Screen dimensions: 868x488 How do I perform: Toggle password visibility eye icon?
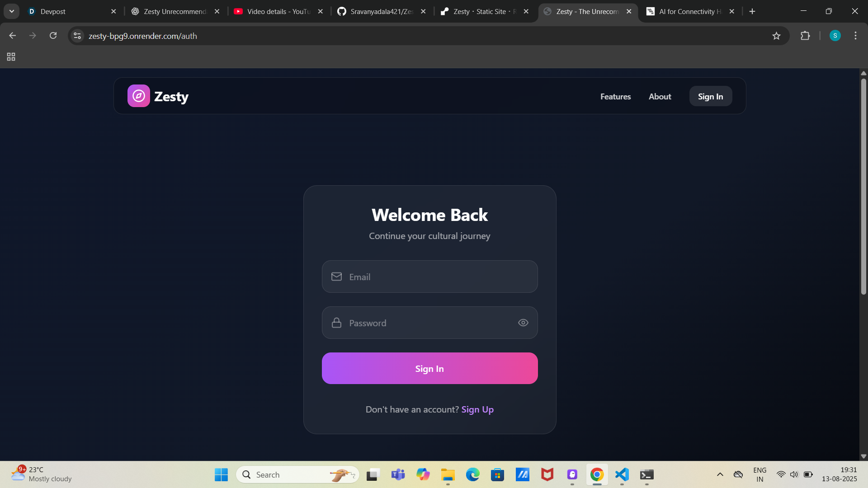point(523,323)
